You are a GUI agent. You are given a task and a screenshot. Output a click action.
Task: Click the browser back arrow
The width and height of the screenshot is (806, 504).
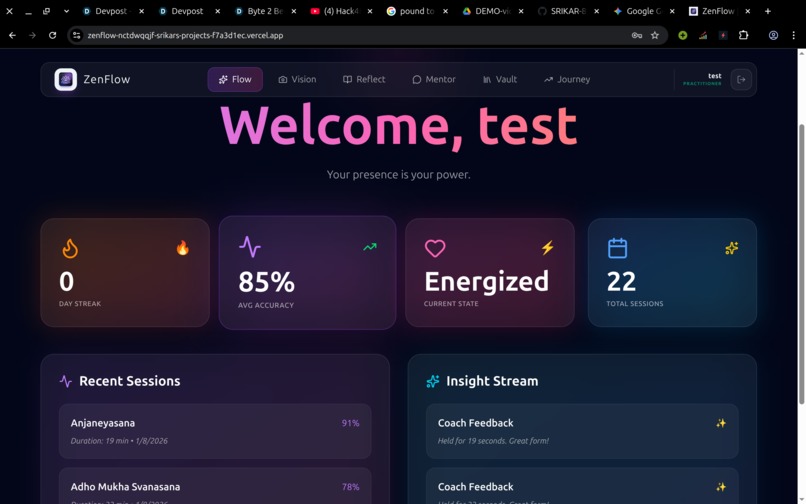click(x=12, y=35)
